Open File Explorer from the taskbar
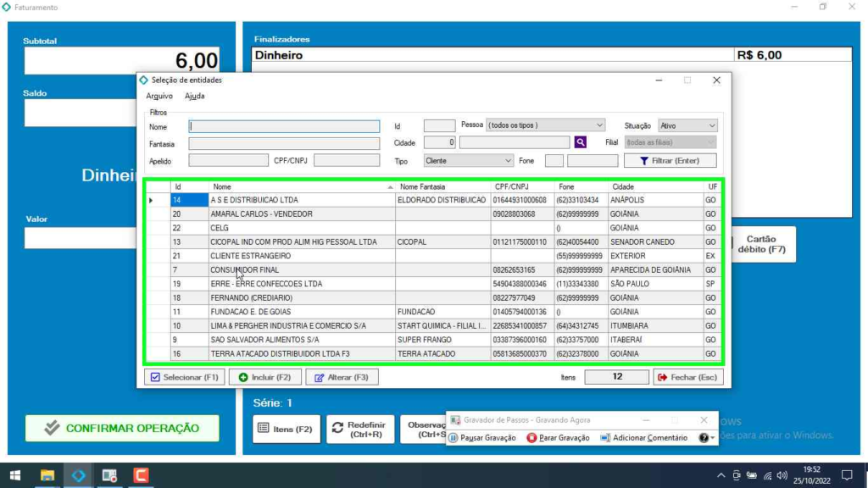The image size is (868, 488). pos(47,475)
